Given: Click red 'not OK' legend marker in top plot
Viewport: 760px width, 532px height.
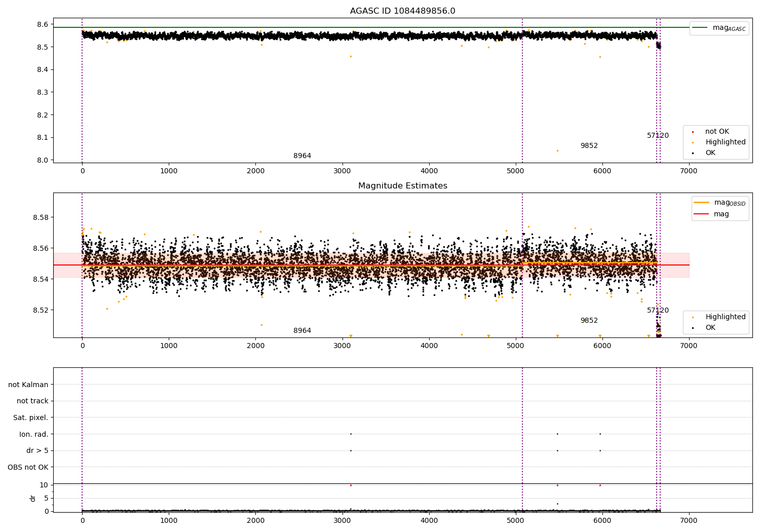Looking at the screenshot, I should 693,132.
